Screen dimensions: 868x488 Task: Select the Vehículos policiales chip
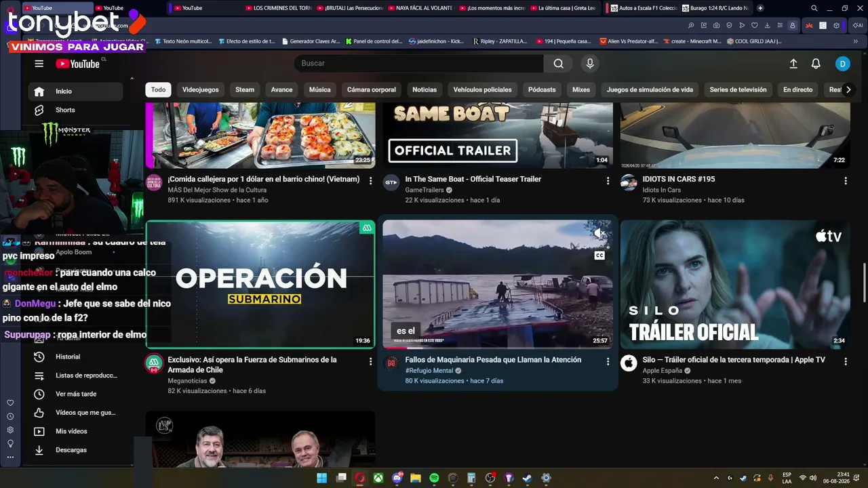click(483, 89)
